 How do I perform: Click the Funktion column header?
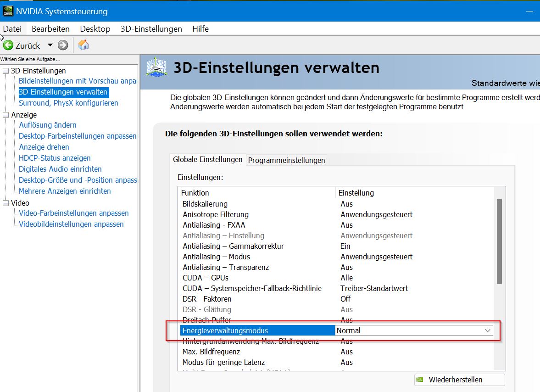(x=257, y=193)
